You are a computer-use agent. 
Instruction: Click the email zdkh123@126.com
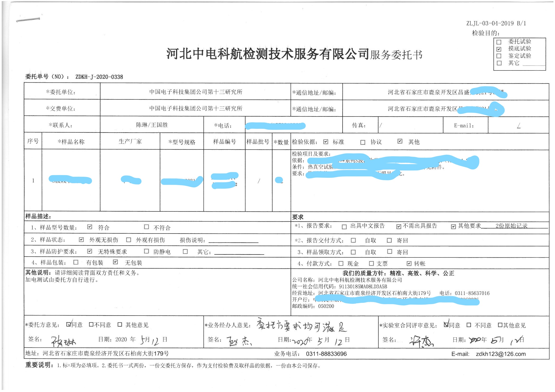501,354
